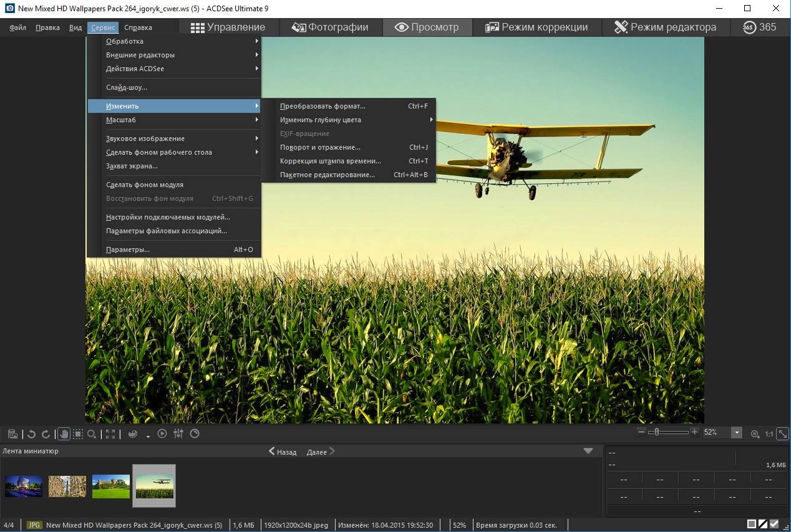Viewport: 791px width, 532px height.
Task: Open Параметры... (Alt+O)
Action: point(174,249)
